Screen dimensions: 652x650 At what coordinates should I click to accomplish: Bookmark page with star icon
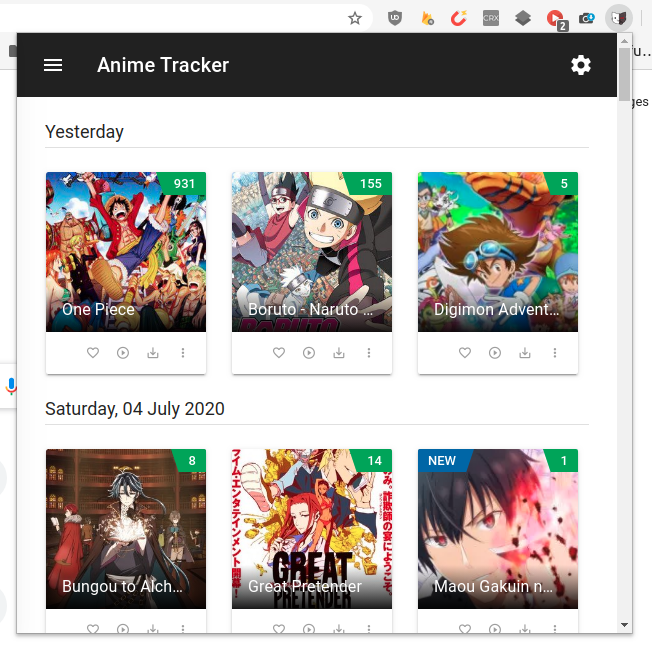(x=355, y=18)
